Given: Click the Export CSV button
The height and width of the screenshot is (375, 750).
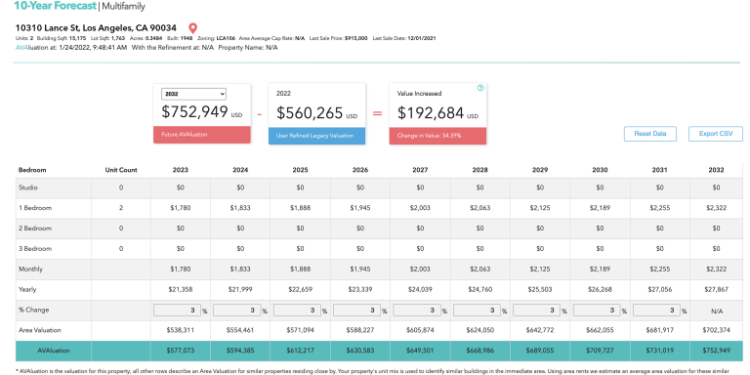Looking at the screenshot, I should (716, 134).
